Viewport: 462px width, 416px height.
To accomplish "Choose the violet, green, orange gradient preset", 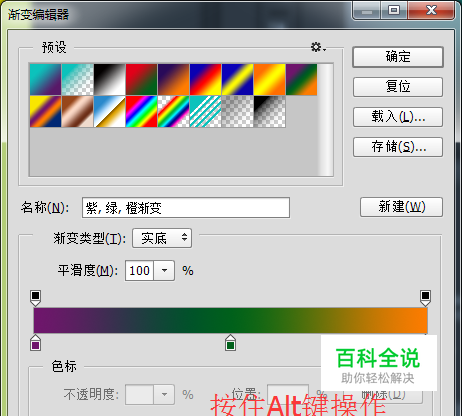I will (x=302, y=80).
